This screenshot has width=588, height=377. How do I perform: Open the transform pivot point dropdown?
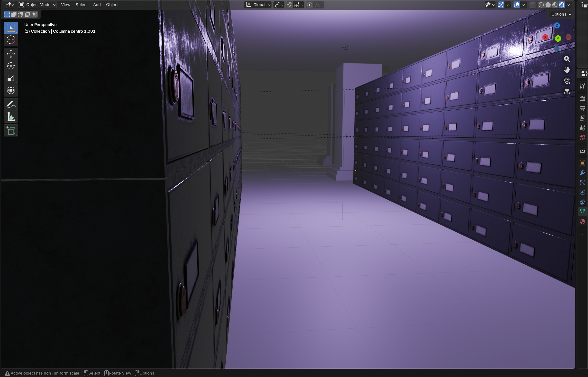click(x=279, y=5)
